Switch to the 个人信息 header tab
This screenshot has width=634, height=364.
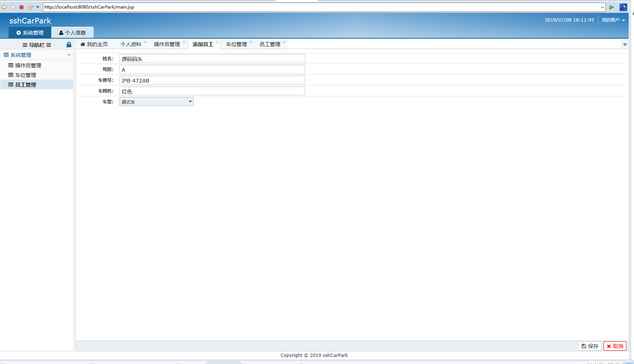click(x=73, y=33)
